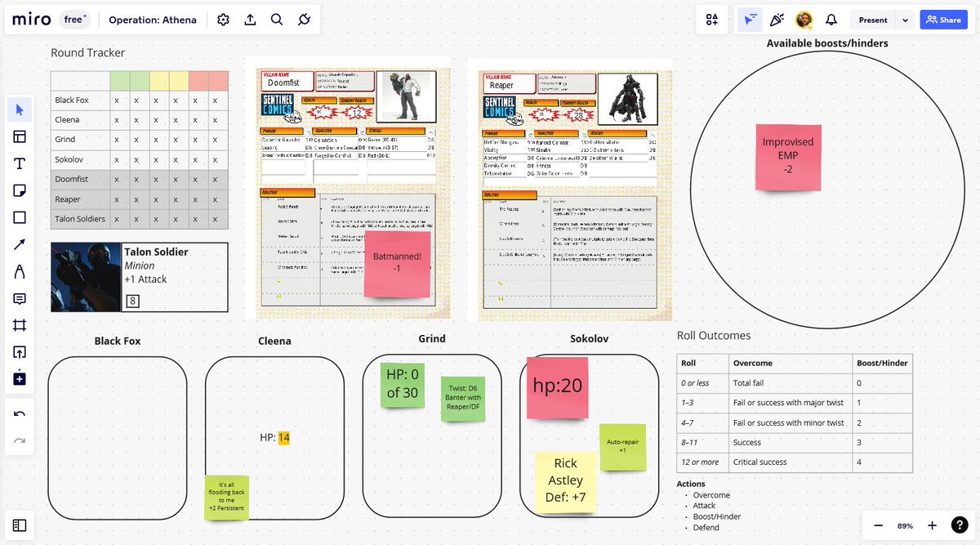Image resolution: width=980 pixels, height=545 pixels.
Task: Select the Frame tool
Action: coord(20,325)
